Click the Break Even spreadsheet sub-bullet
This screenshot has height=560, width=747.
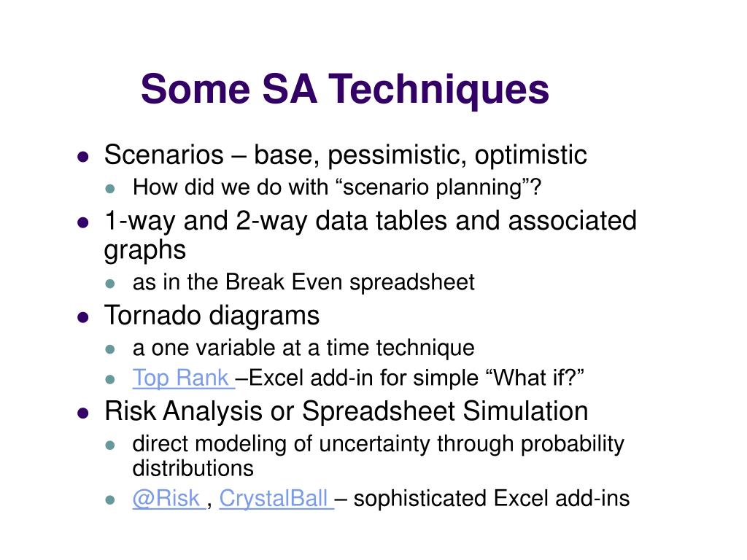(x=303, y=282)
